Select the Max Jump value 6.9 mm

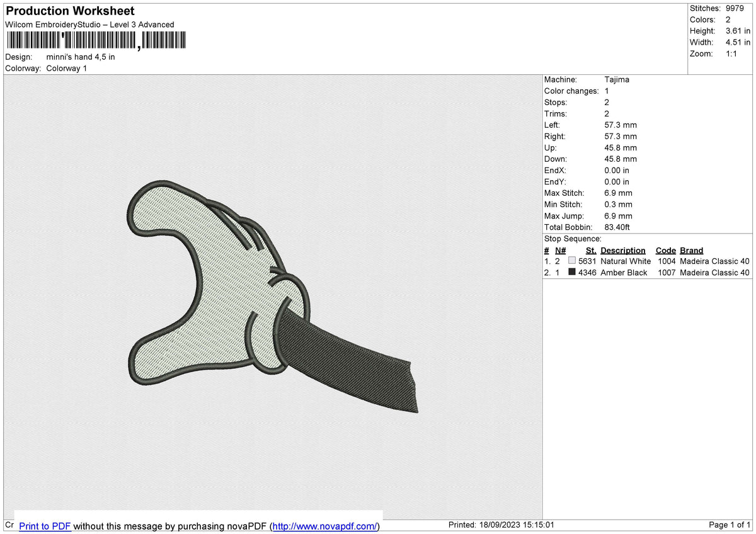[x=618, y=215]
